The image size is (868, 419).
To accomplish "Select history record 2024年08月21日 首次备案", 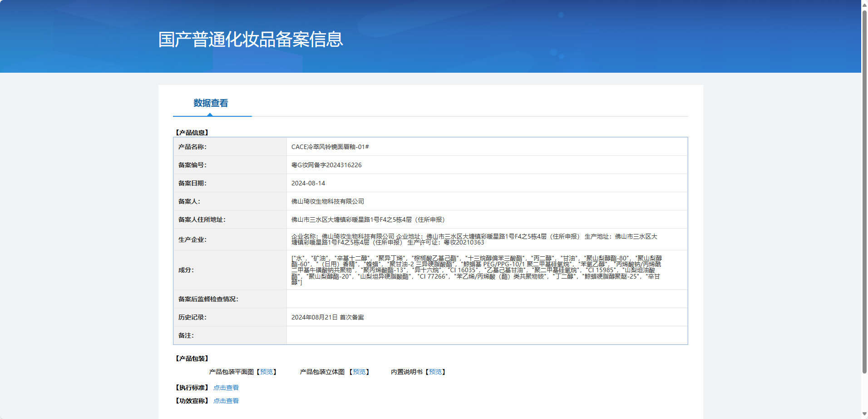I will point(328,317).
